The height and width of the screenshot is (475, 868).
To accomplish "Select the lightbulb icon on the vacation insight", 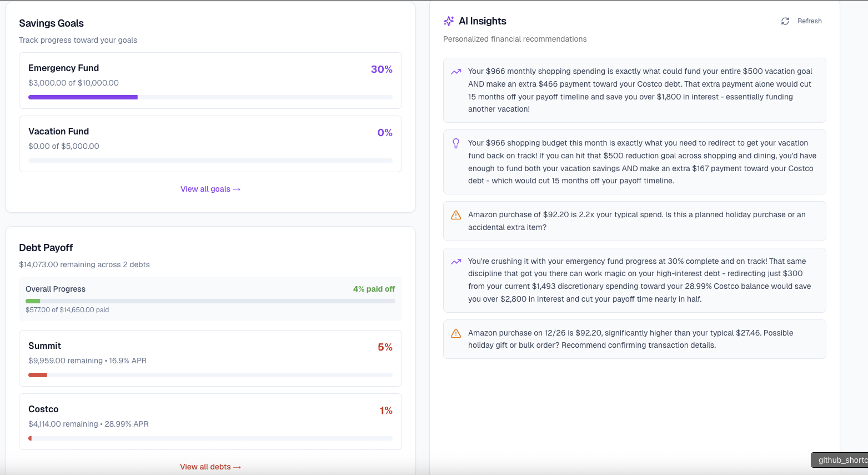I will click(455, 143).
